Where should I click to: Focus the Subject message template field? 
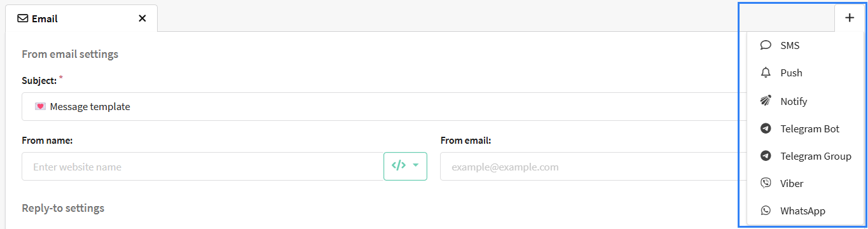382,106
